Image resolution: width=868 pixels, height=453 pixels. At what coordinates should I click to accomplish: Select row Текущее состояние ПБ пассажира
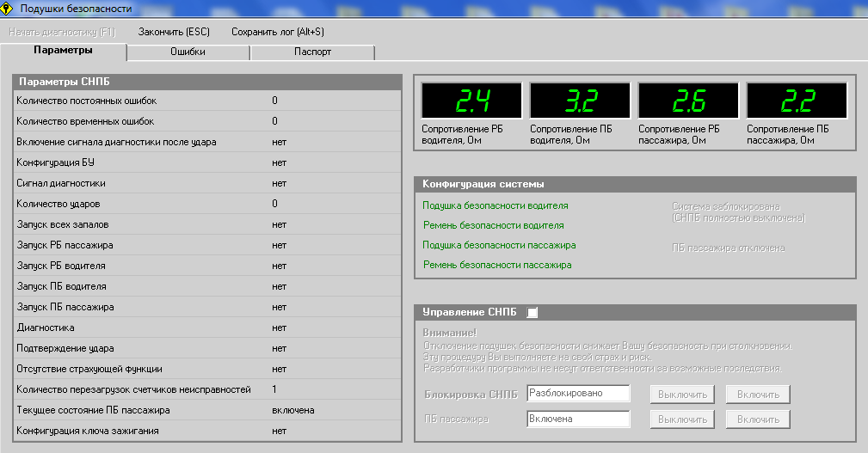(207, 410)
